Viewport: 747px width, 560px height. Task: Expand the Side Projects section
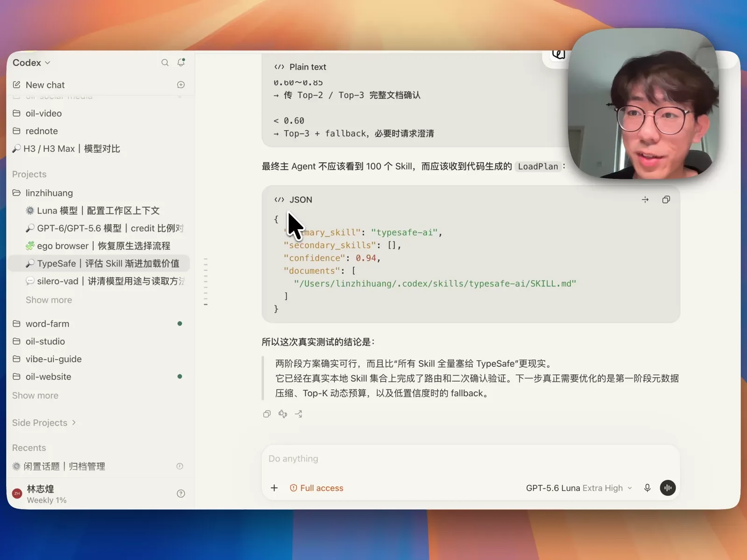pyautogui.click(x=44, y=423)
